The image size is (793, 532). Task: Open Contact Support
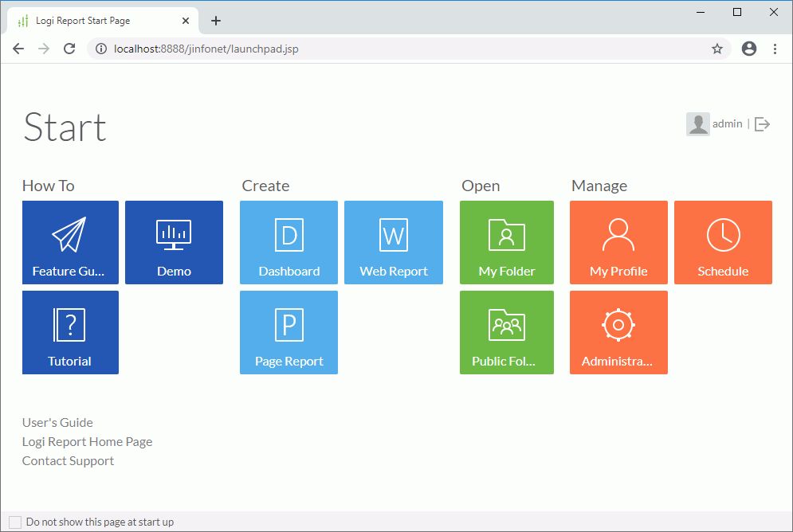click(x=68, y=460)
